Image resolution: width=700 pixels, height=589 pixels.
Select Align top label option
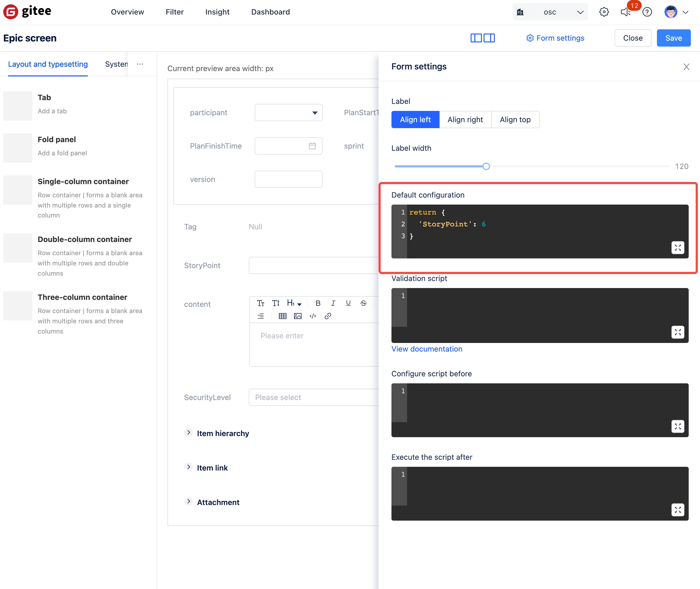515,120
